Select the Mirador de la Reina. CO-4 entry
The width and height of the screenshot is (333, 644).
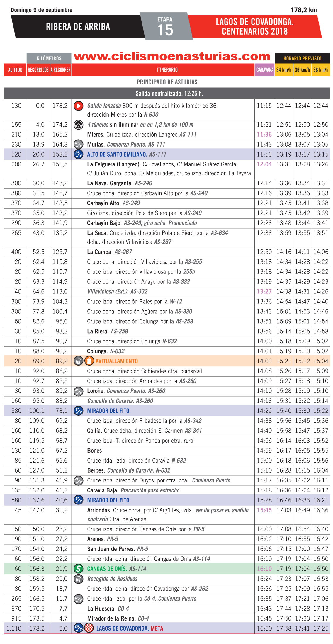pyautogui.click(x=118, y=618)
